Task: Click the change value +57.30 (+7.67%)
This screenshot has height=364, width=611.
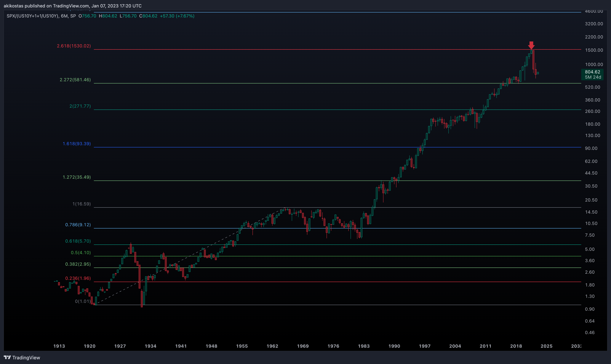Action: pyautogui.click(x=177, y=16)
